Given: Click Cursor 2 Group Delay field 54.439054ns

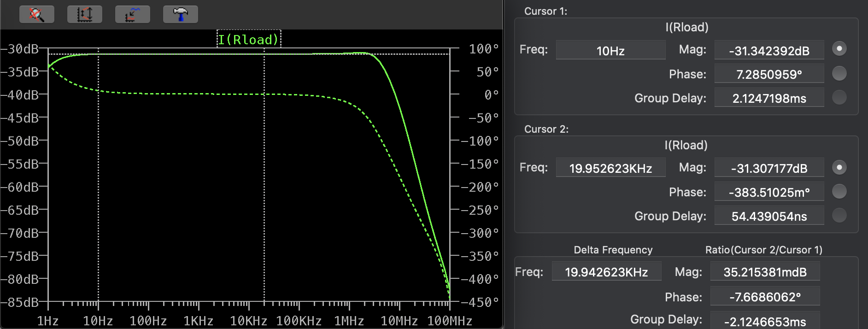Looking at the screenshot, I should [769, 216].
